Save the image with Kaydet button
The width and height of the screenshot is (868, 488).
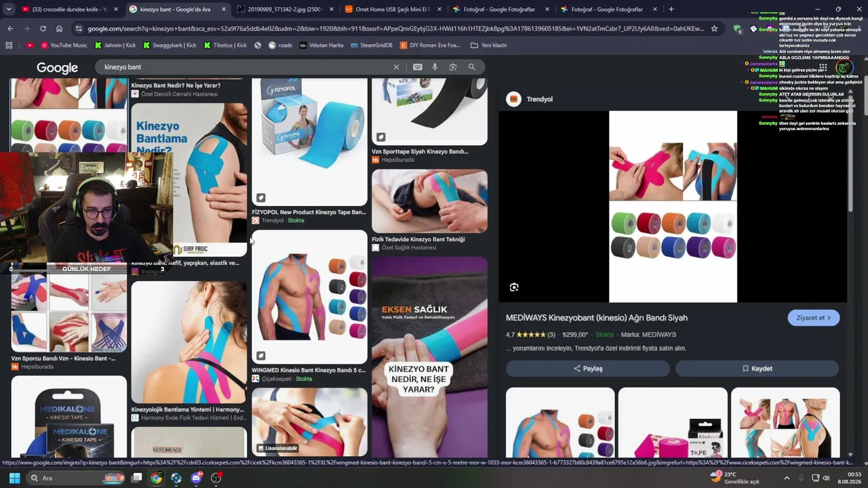(x=757, y=369)
